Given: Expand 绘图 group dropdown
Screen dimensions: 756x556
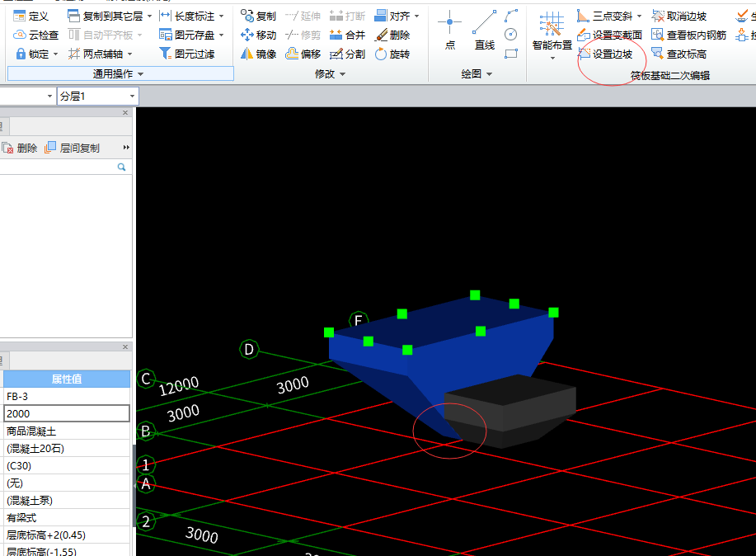Looking at the screenshot, I should 490,74.
